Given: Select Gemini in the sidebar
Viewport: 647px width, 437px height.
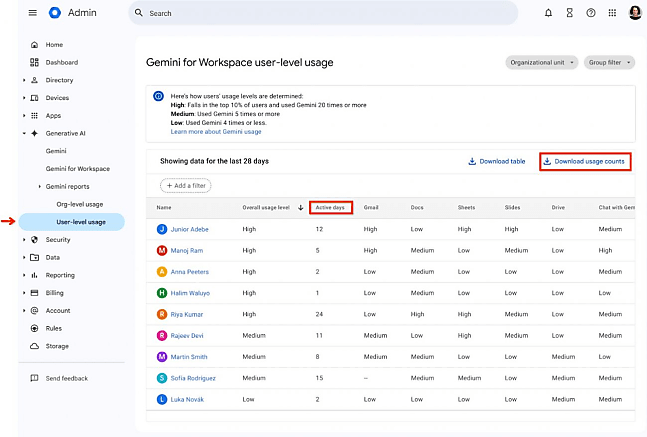Looking at the screenshot, I should [x=56, y=151].
